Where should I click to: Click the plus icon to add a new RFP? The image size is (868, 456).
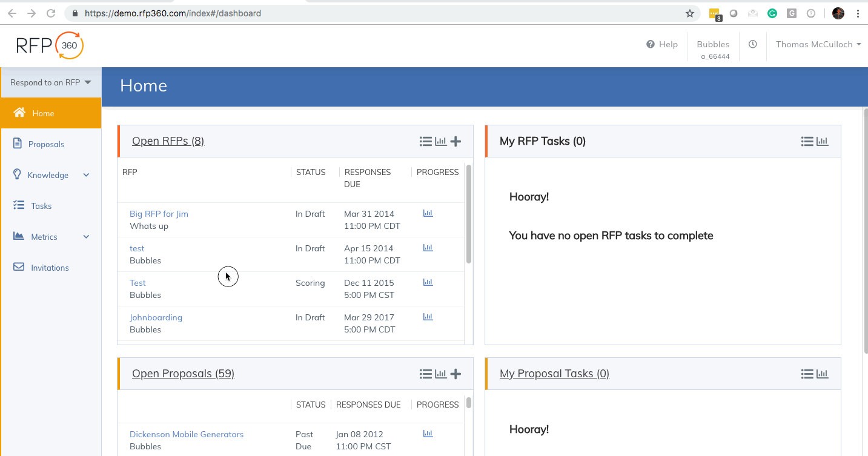click(x=456, y=141)
